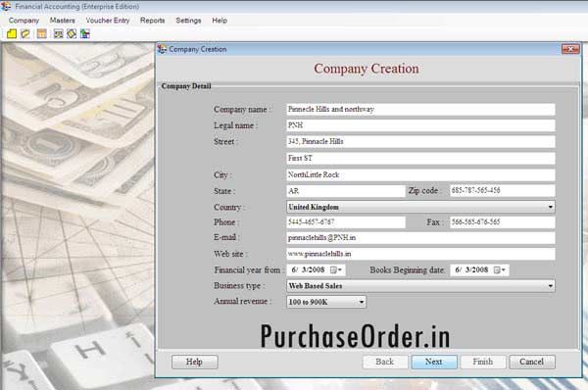
Task: Open the Annual revenue combo box
Action: click(362, 302)
